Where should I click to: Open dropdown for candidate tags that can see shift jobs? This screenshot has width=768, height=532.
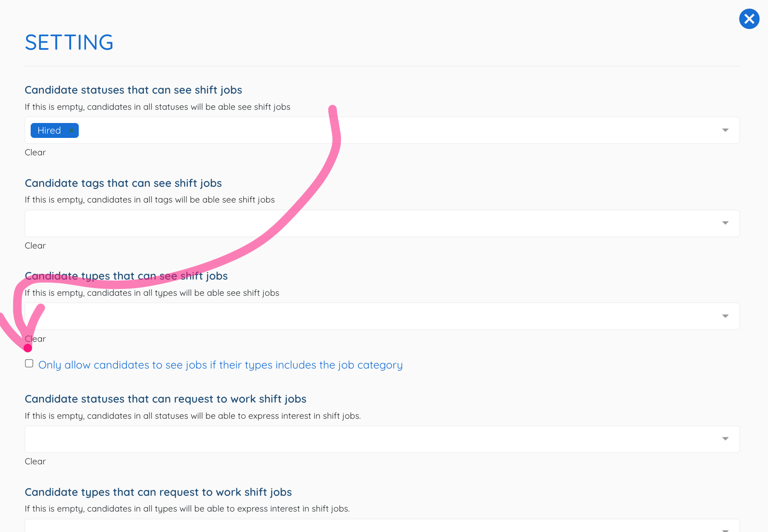point(725,223)
